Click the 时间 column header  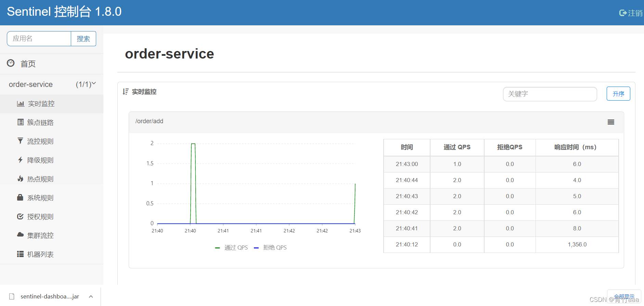point(407,147)
